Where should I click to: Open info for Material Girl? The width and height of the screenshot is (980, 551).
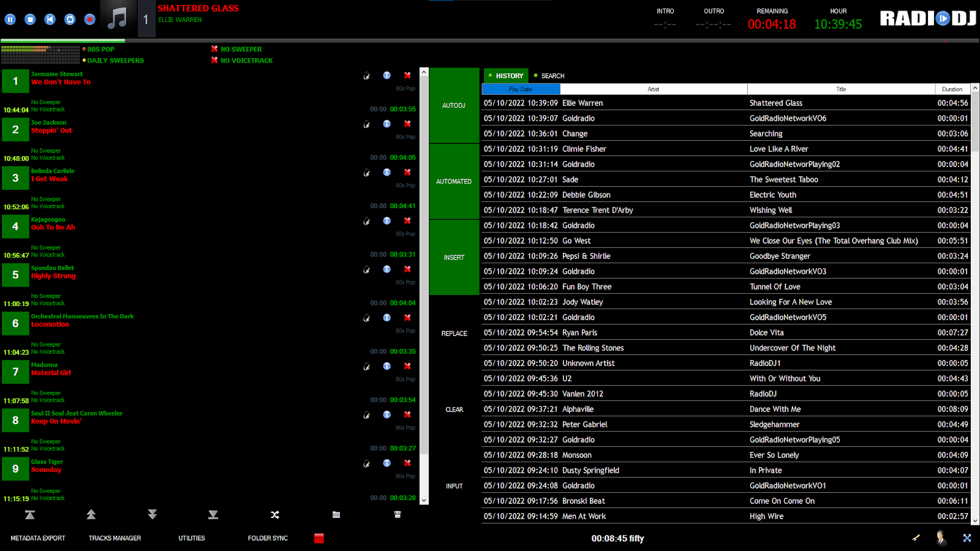[387, 366]
